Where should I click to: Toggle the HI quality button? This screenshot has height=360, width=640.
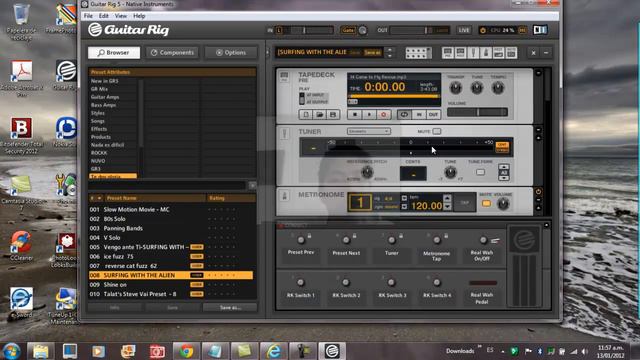tap(522, 30)
